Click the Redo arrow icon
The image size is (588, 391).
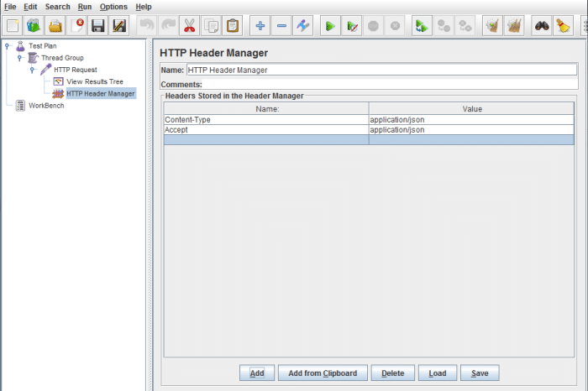click(x=168, y=26)
